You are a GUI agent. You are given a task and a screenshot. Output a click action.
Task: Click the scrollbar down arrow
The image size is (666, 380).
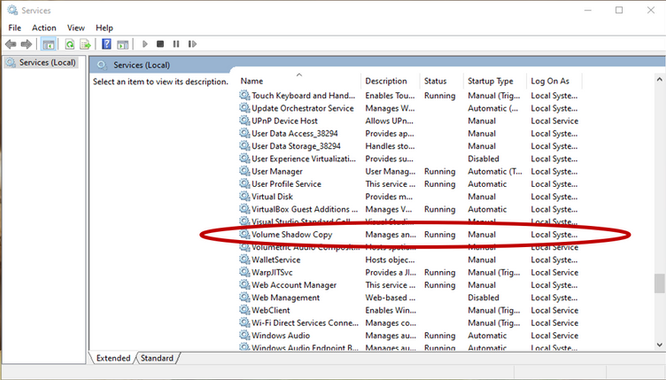(659, 345)
